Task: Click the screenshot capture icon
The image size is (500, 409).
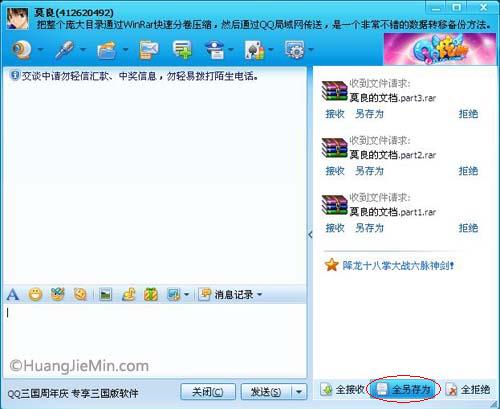Action: [174, 295]
